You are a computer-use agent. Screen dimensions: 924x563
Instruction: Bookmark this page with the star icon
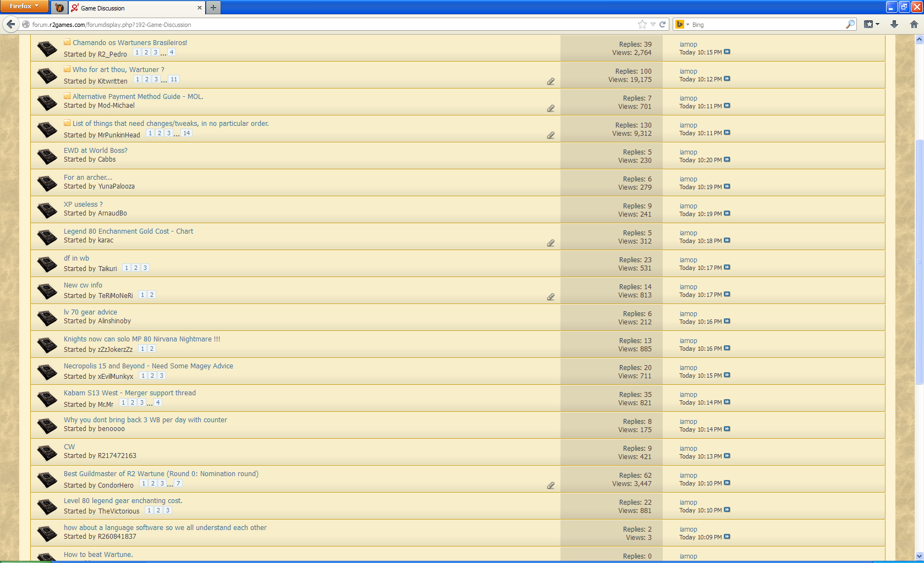[x=642, y=24]
